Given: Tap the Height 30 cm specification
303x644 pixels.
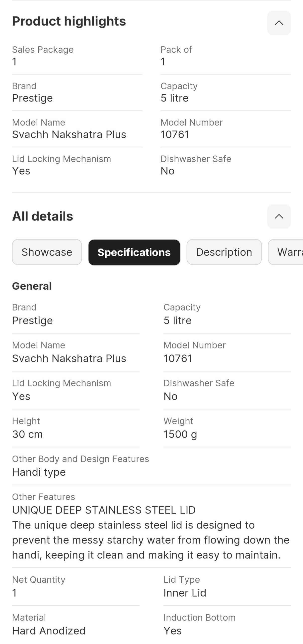Looking at the screenshot, I should tap(27, 428).
